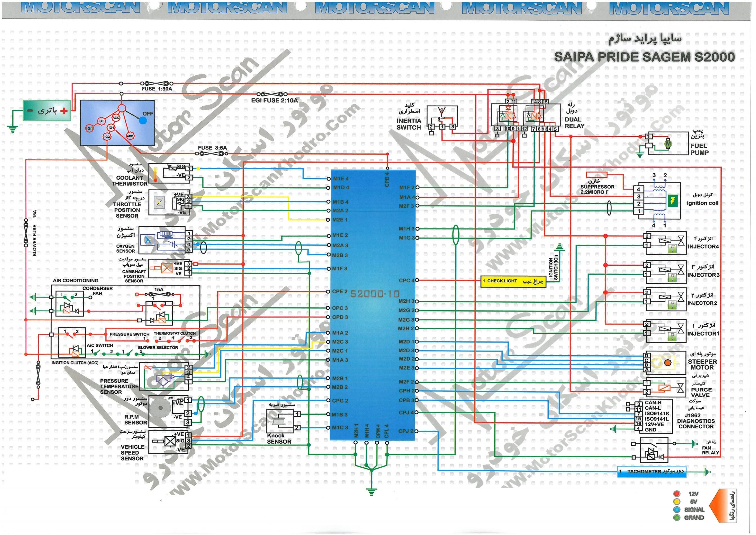Viewport: 756px width, 535px height.
Task: Click the THERMOSTAT CLUTCH label
Action: (175, 333)
